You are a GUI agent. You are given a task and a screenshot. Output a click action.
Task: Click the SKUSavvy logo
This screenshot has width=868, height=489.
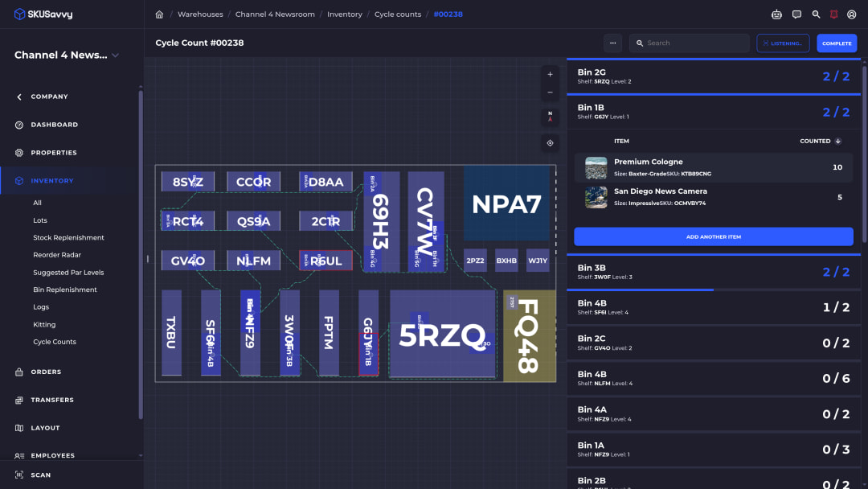click(43, 14)
